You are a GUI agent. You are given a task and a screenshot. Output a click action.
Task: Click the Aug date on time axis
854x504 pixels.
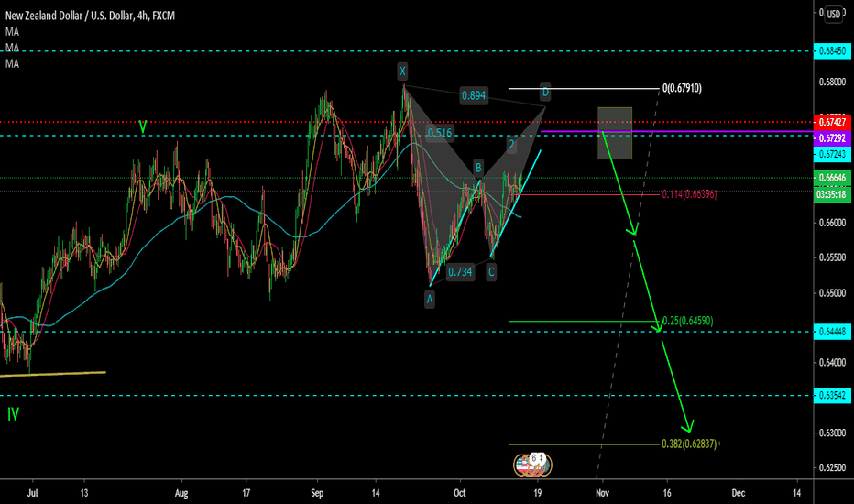[x=181, y=493]
